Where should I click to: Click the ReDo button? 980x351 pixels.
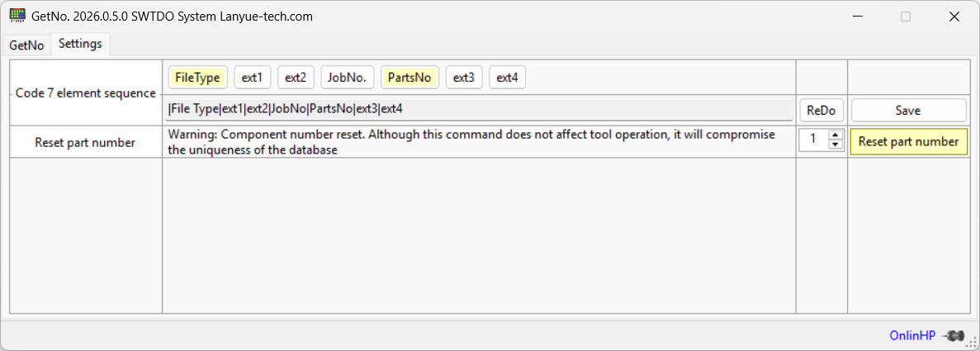point(821,110)
